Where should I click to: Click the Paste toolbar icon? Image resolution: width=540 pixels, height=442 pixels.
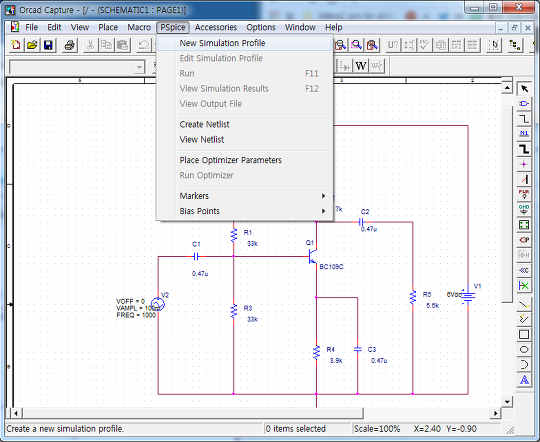[x=123, y=45]
